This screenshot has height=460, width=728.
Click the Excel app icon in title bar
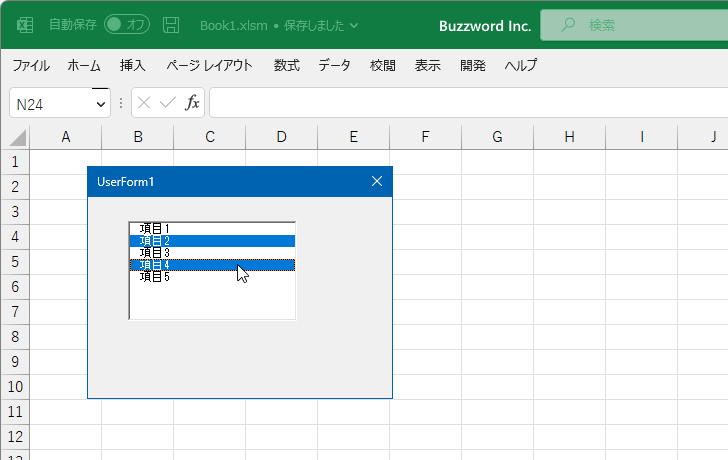pos(25,25)
